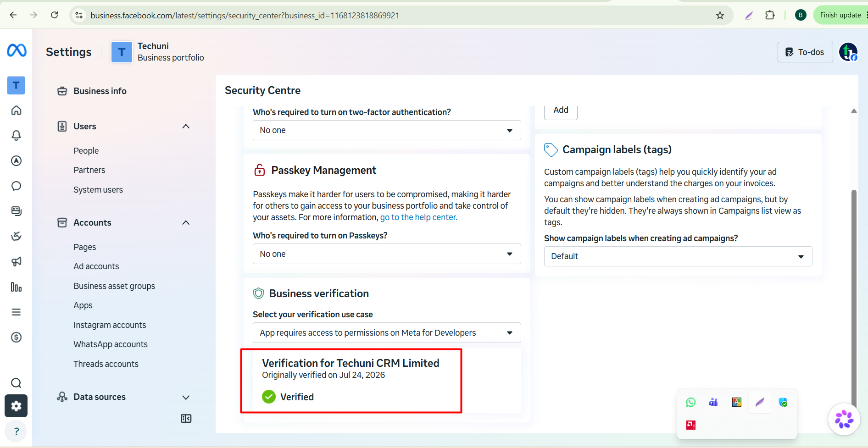Open Instagram accounts
The image size is (868, 448).
(x=110, y=325)
